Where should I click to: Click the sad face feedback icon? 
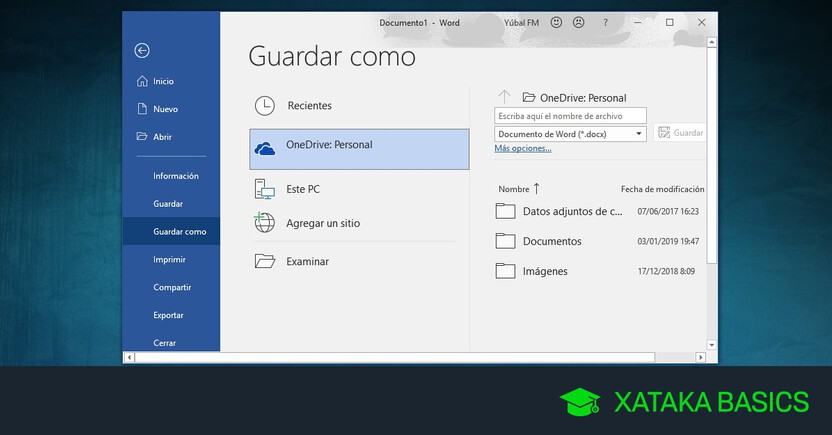pos(579,22)
